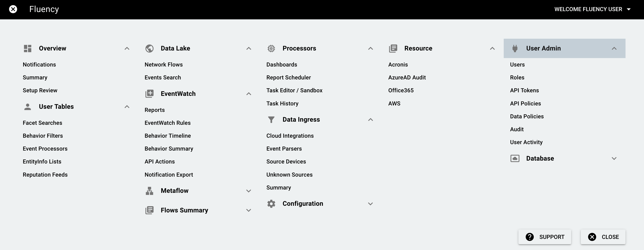Click the EventWatch plus-library icon
The image size is (644, 250).
[x=149, y=94]
